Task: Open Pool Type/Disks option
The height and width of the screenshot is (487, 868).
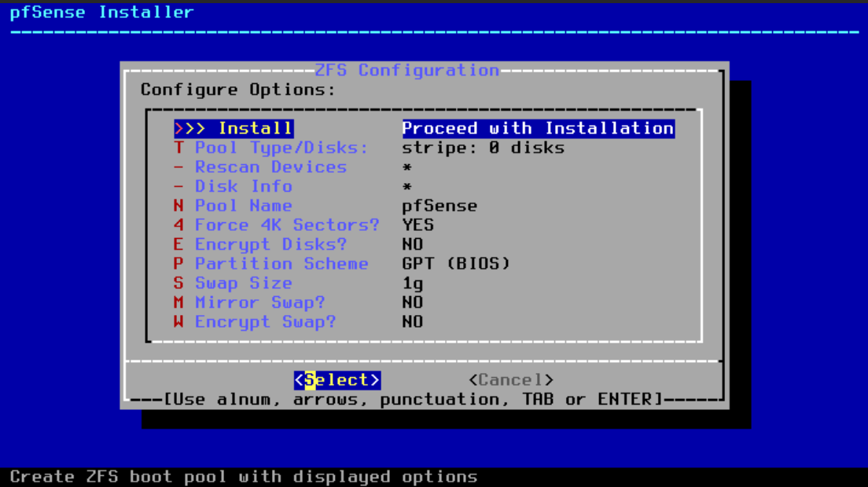Action: click(x=281, y=148)
